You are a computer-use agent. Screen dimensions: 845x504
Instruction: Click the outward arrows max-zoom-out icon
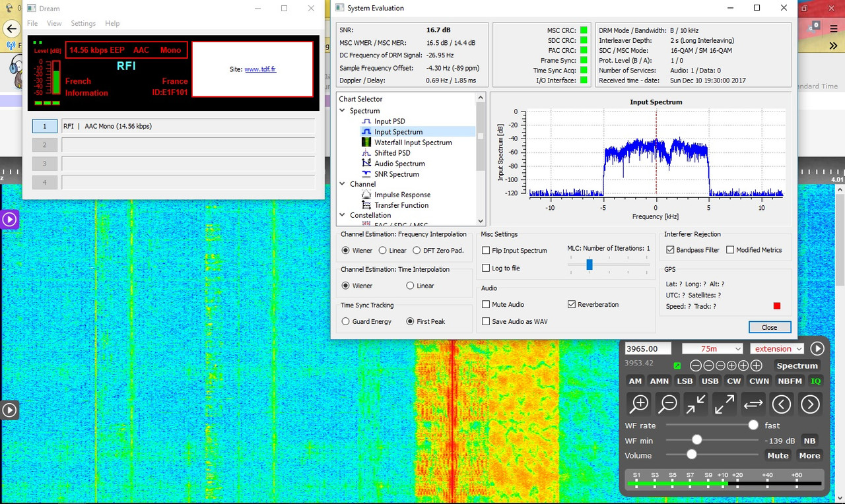(724, 403)
